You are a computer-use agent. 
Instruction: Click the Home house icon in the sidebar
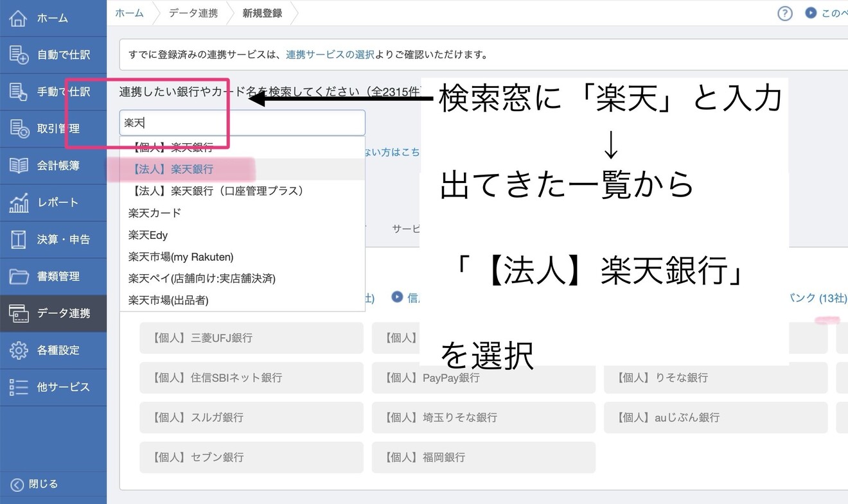[x=19, y=18]
